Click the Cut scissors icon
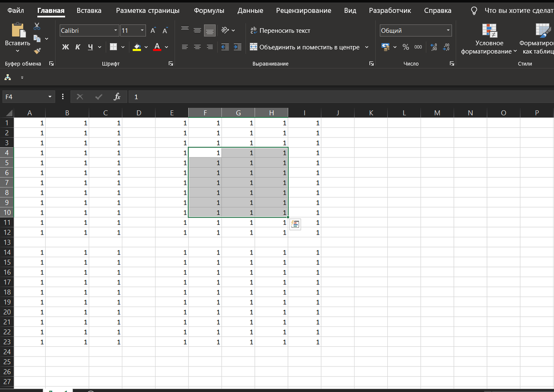This screenshot has width=554, height=392. [x=37, y=27]
